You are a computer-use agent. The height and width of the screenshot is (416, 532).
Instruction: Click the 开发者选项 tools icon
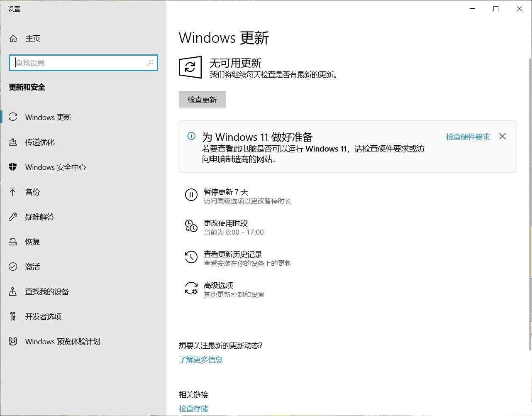tap(13, 316)
